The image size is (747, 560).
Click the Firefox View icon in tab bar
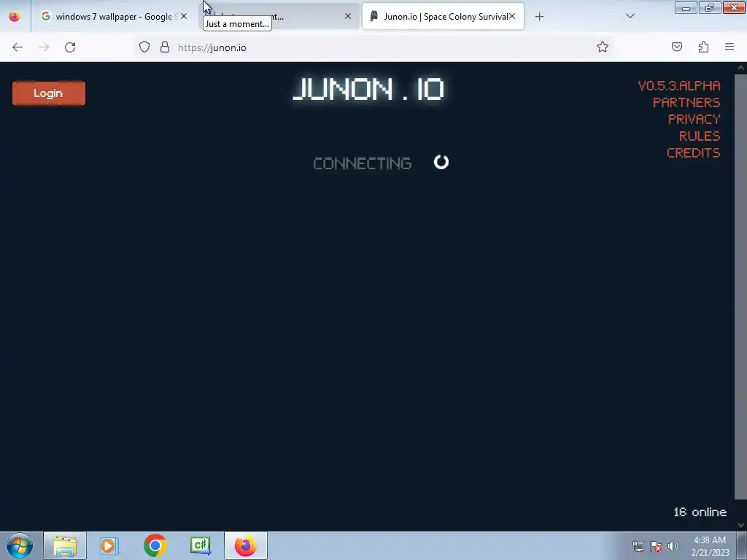[15, 17]
